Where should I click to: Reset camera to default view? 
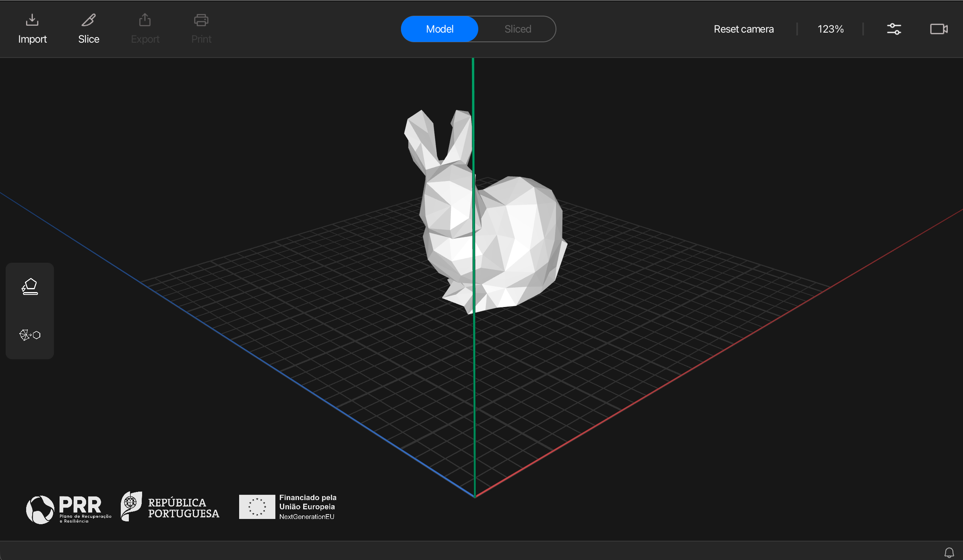pos(744,29)
